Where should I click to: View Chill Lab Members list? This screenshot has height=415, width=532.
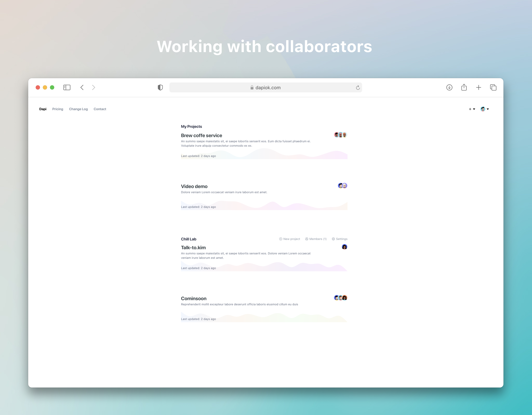tap(316, 239)
